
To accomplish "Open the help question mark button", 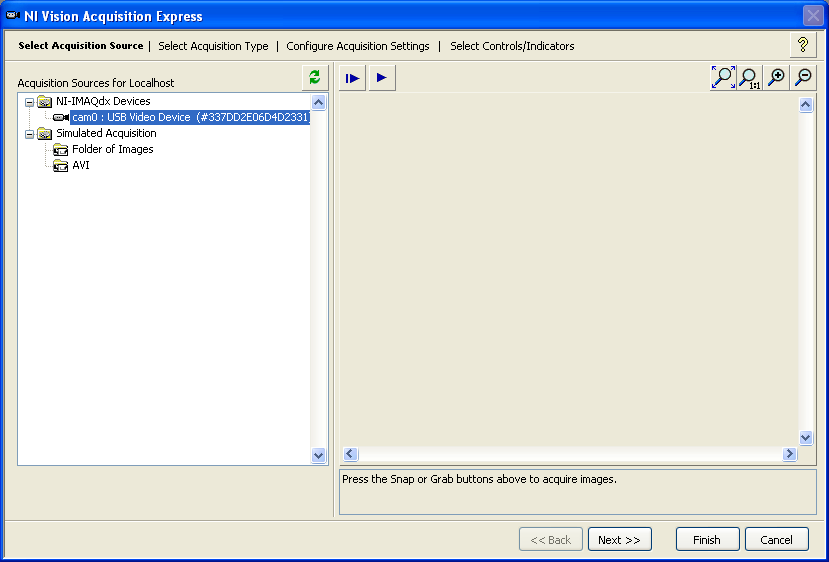I will (803, 45).
